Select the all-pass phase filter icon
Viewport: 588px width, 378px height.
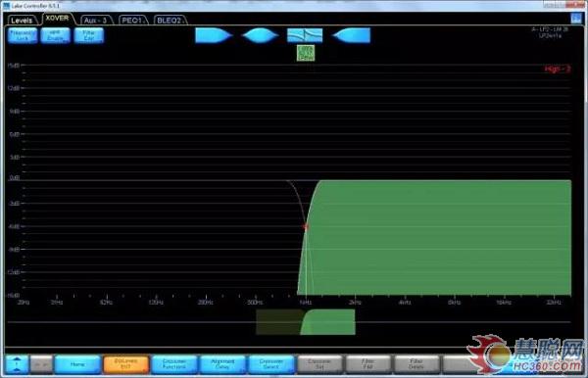(x=305, y=35)
